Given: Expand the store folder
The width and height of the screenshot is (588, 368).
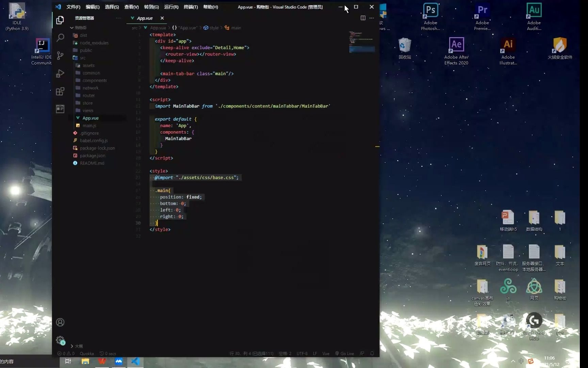Looking at the screenshot, I should (x=87, y=103).
